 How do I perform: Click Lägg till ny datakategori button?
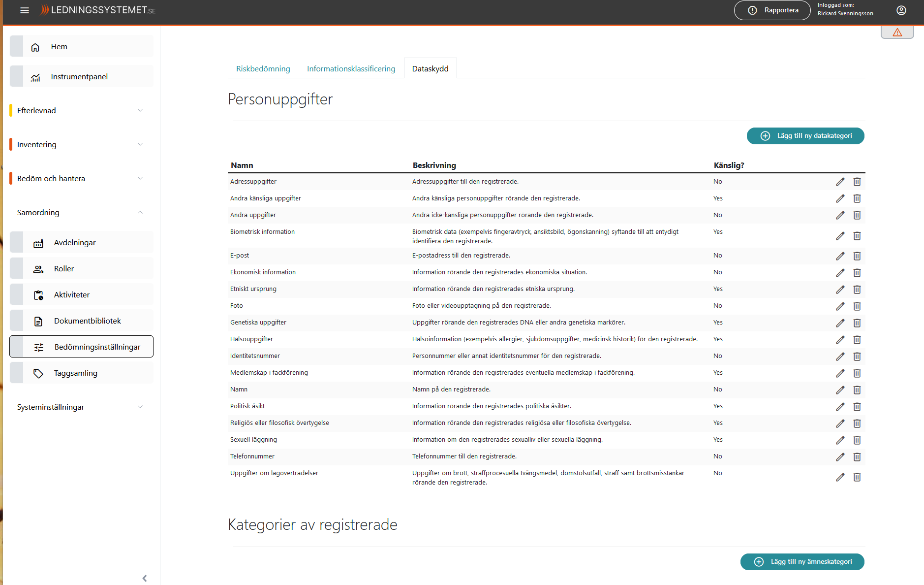point(805,136)
